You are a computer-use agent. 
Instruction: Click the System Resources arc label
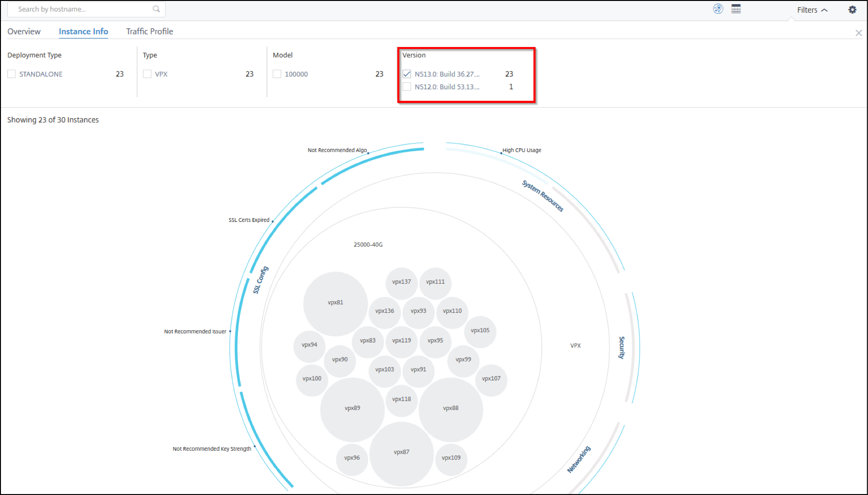pos(543,196)
